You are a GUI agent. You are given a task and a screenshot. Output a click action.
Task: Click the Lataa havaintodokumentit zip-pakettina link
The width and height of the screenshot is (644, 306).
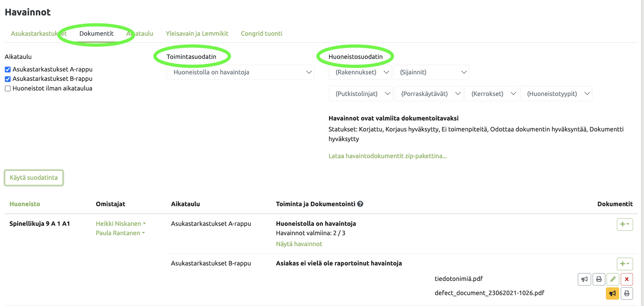(388, 156)
